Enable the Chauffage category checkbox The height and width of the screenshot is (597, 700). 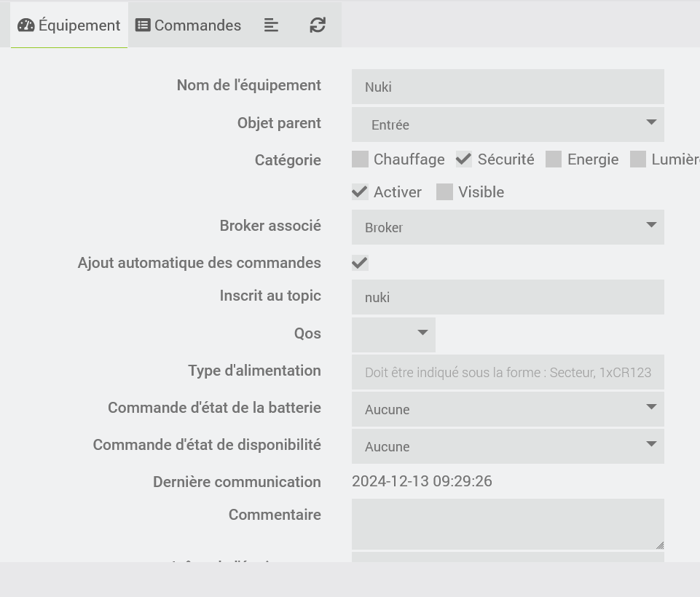point(360,159)
